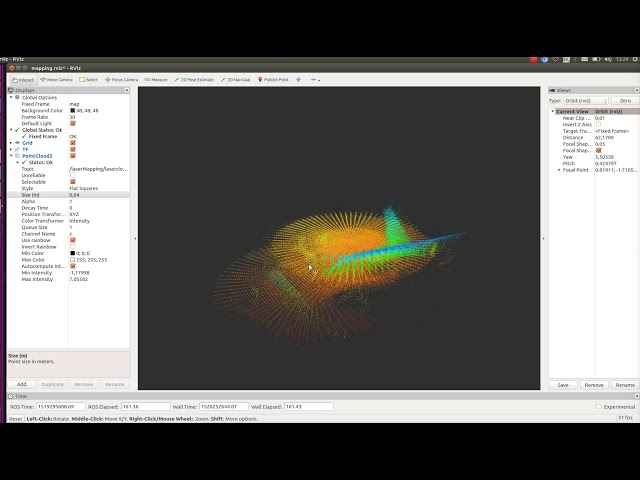
Task: Disable the TF display checkbox
Action: pos(73,149)
